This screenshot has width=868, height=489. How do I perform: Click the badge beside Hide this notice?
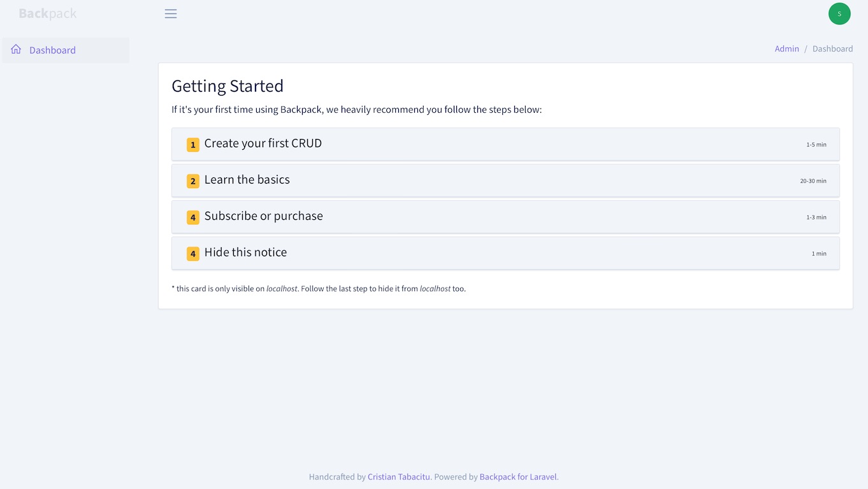tap(193, 254)
